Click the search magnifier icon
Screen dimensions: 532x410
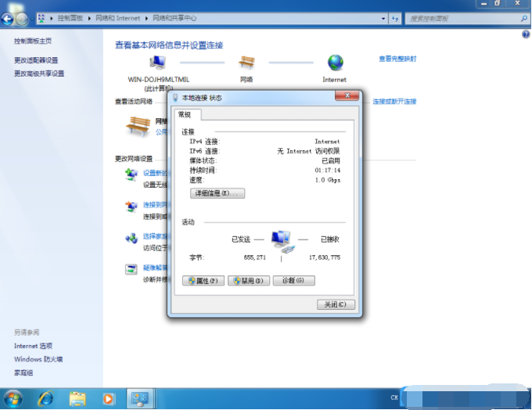[x=524, y=19]
